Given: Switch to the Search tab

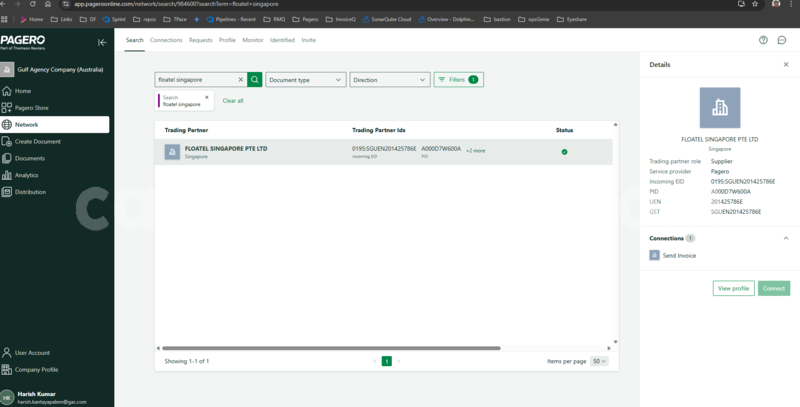Looking at the screenshot, I should (x=135, y=40).
